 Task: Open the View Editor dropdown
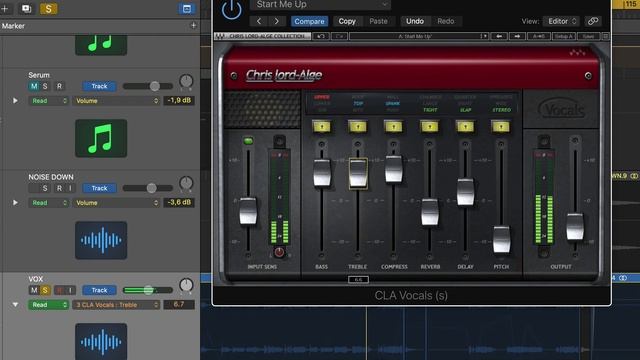[x=562, y=21]
